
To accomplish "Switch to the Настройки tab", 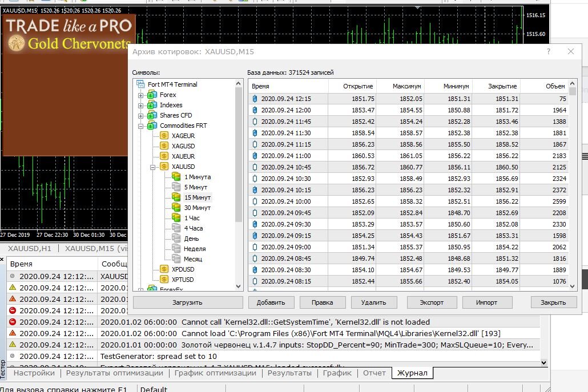I will [34, 373].
